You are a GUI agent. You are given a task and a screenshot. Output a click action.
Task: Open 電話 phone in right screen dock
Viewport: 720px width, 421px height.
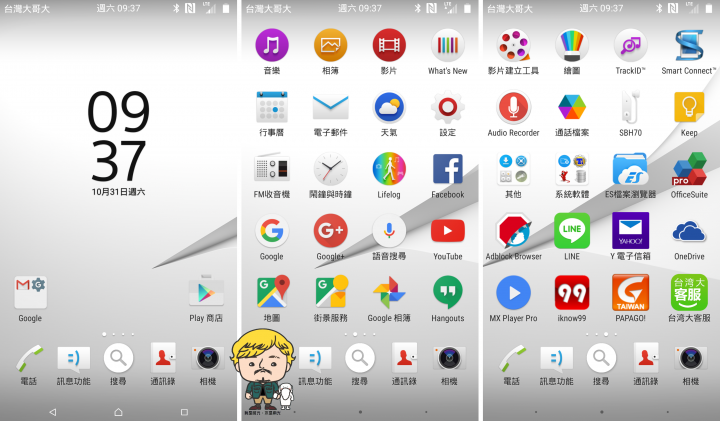512,359
